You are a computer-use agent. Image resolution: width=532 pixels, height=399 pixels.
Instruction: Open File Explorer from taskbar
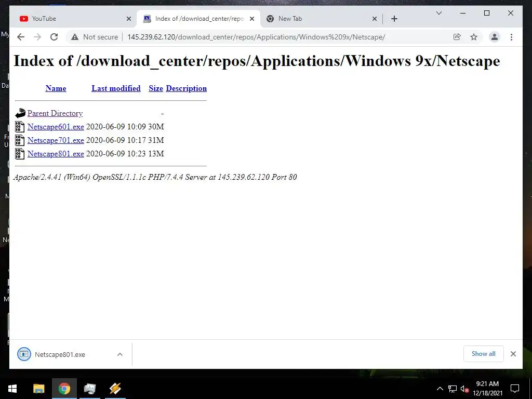[38, 389]
